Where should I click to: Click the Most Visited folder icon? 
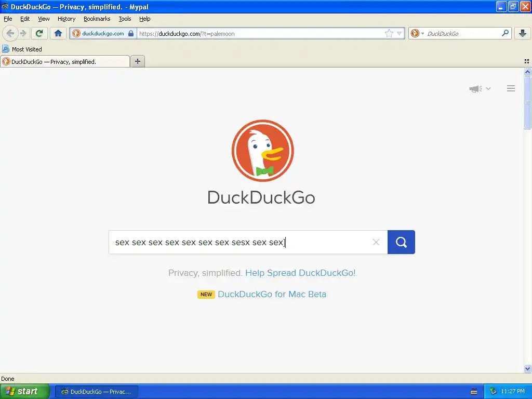click(5, 49)
